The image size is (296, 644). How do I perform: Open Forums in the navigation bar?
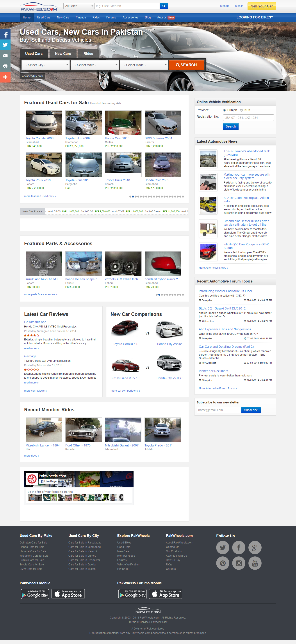(111, 18)
